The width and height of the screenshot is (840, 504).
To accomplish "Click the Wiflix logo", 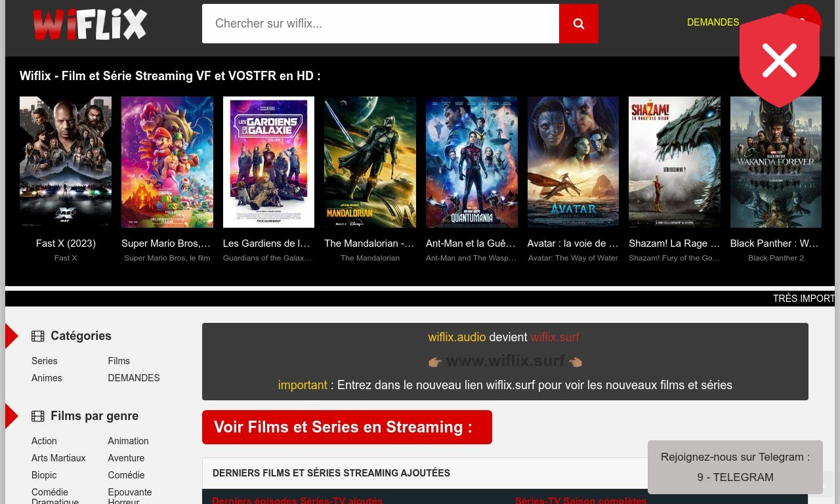I will (x=90, y=24).
